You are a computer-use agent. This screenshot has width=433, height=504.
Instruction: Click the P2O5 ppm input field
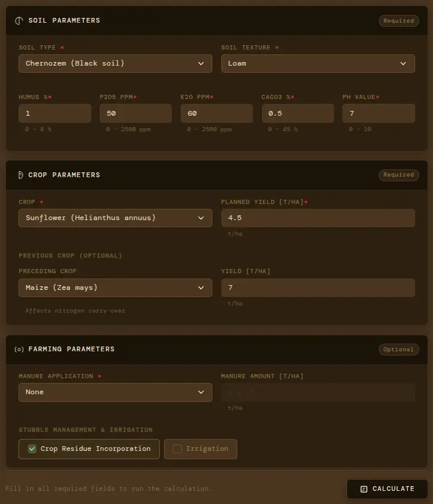coord(135,113)
